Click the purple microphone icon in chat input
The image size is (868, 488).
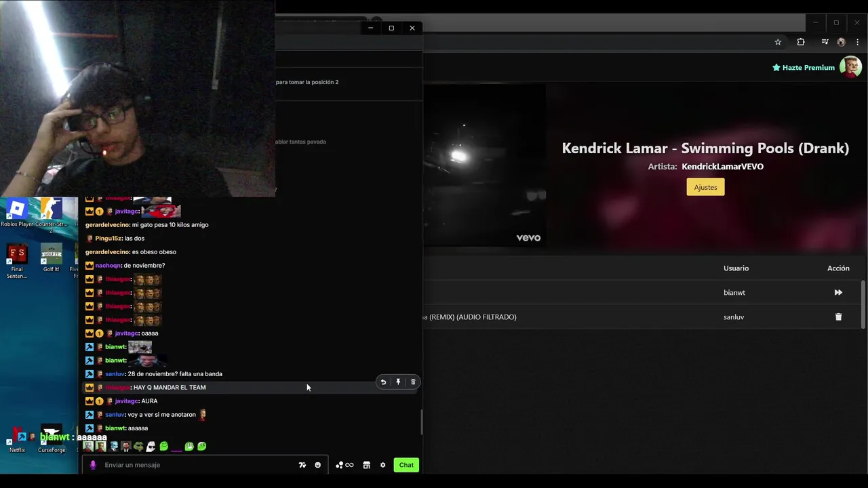pyautogui.click(x=93, y=465)
